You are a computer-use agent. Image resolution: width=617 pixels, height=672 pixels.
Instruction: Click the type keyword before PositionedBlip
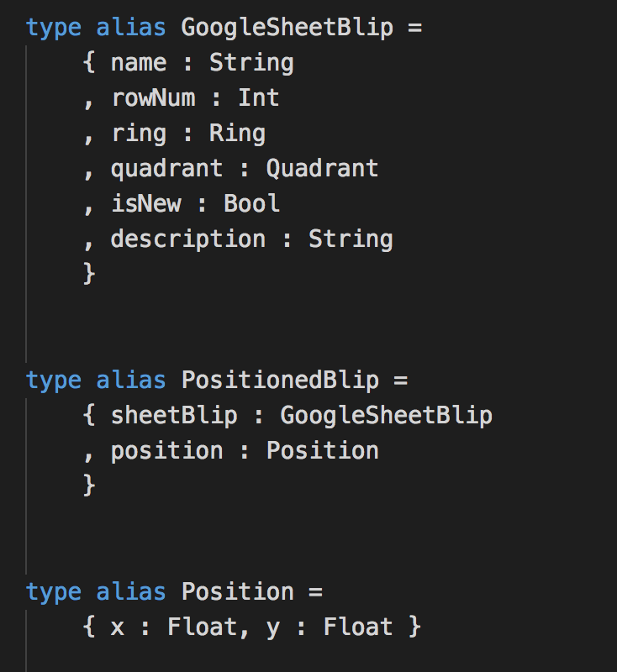(x=53, y=380)
